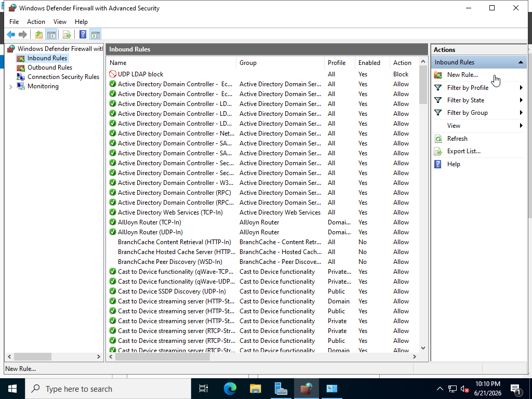Open Microsoft Edge from the taskbar
Screen dimensions: 532x399
[230, 389]
